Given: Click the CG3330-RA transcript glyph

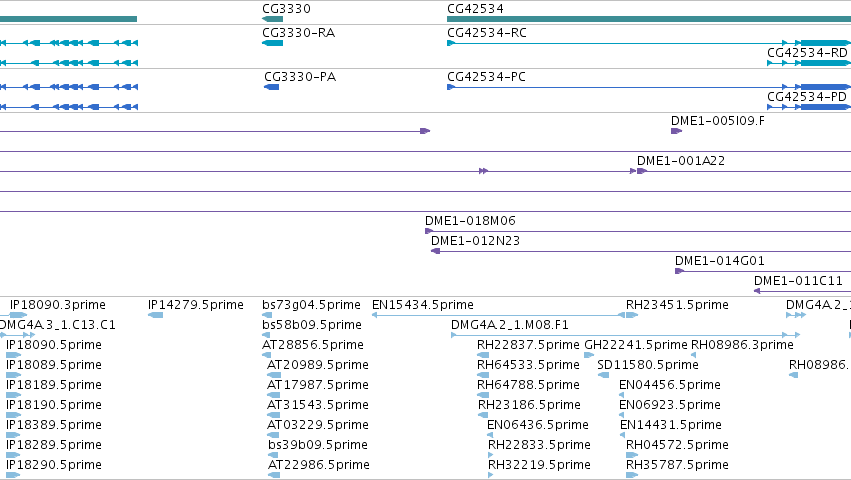Looking at the screenshot, I should coord(272,43).
